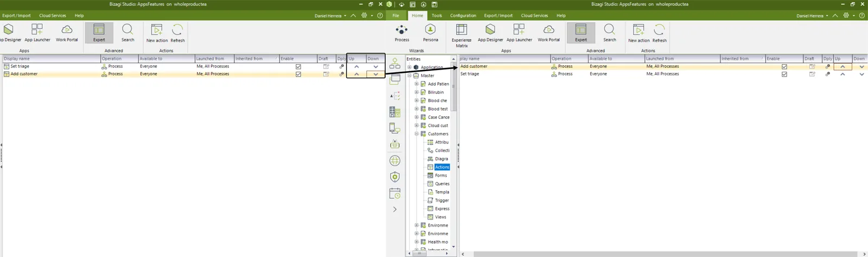Click Search icon in left window ribbon
This screenshot has height=257, width=868.
[127, 33]
